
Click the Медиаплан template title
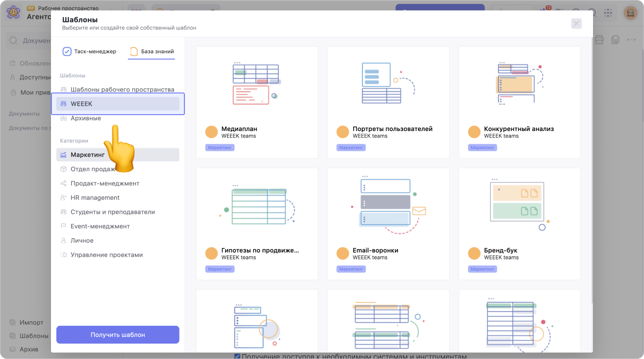[239, 129]
